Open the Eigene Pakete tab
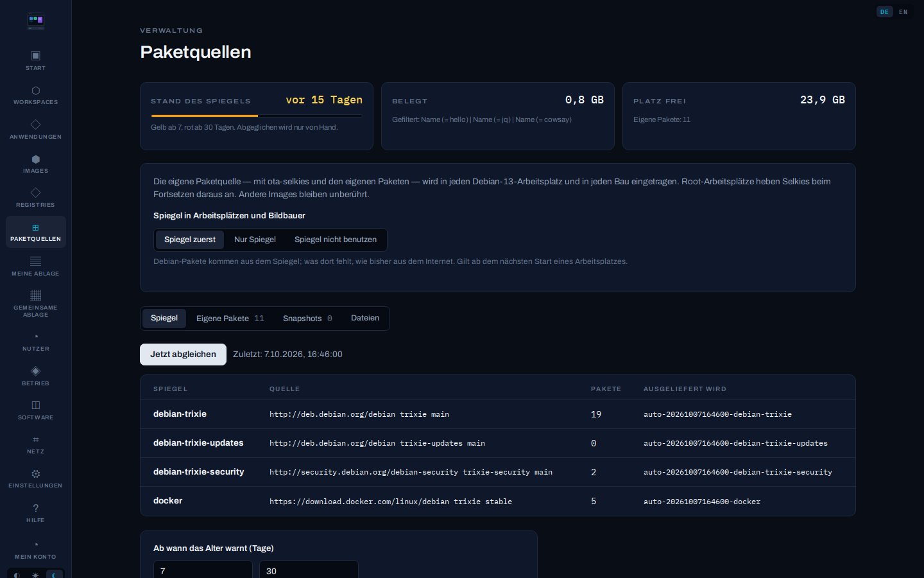Screen dimensions: 924x578 point(230,319)
